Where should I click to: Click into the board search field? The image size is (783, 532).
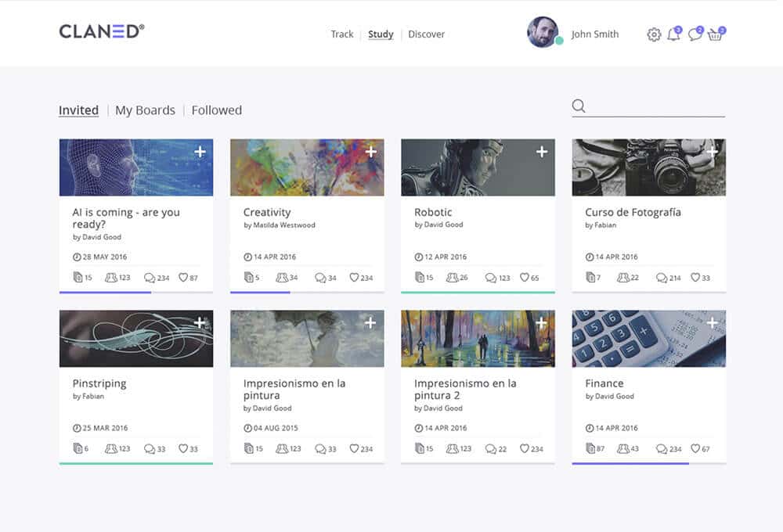[x=657, y=106]
